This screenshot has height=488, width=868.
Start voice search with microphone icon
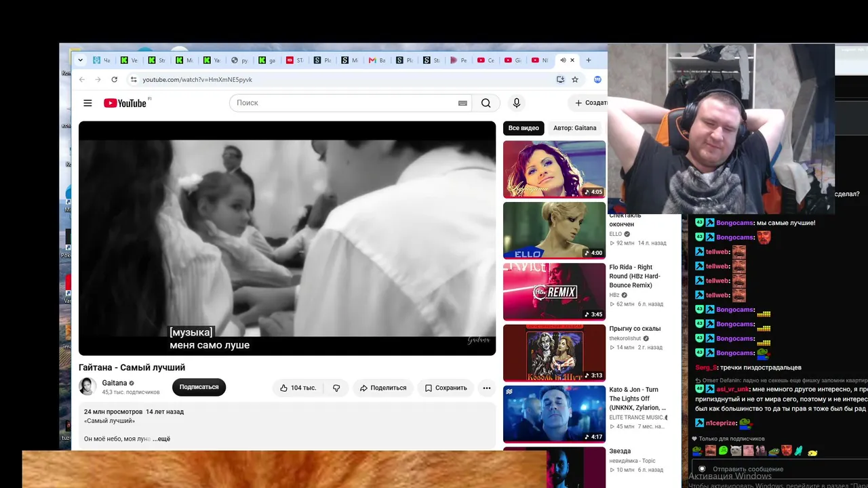[x=517, y=103]
